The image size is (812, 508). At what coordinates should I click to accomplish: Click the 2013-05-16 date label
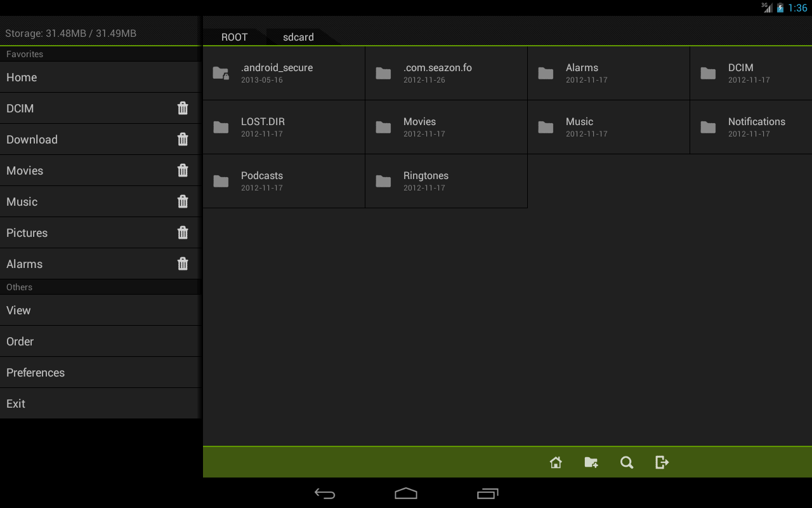262,80
